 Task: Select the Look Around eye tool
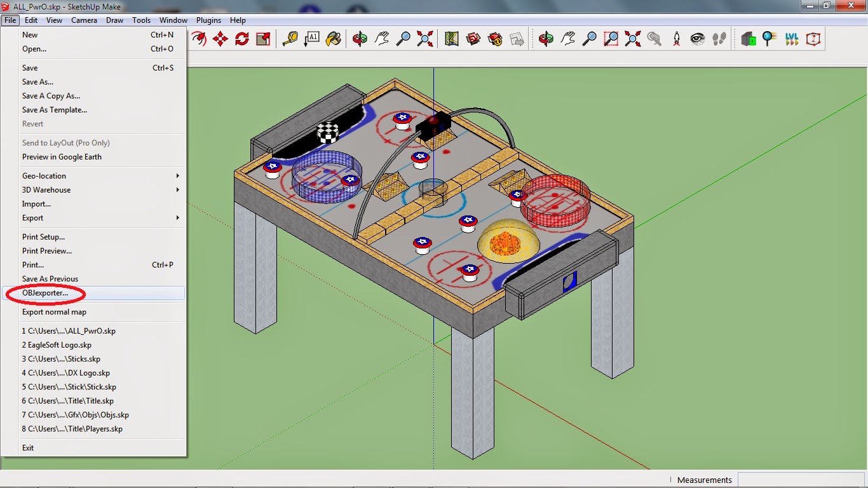(x=698, y=39)
